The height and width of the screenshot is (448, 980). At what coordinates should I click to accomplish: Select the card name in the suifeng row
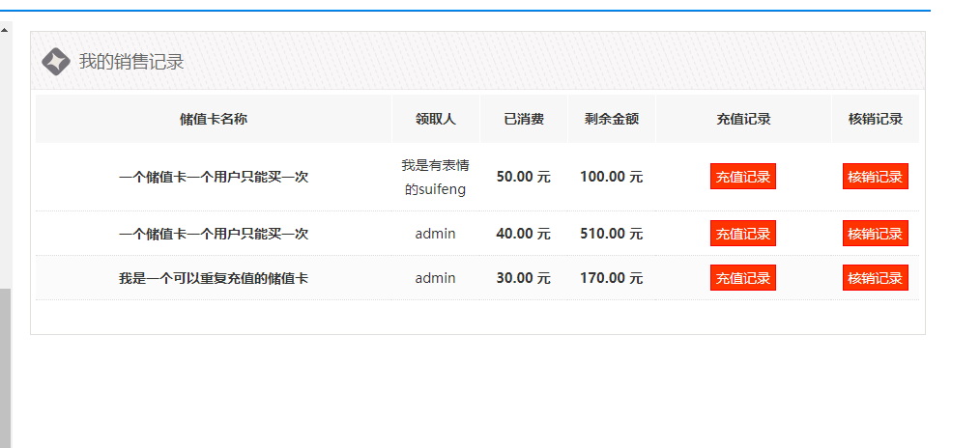pos(214,177)
